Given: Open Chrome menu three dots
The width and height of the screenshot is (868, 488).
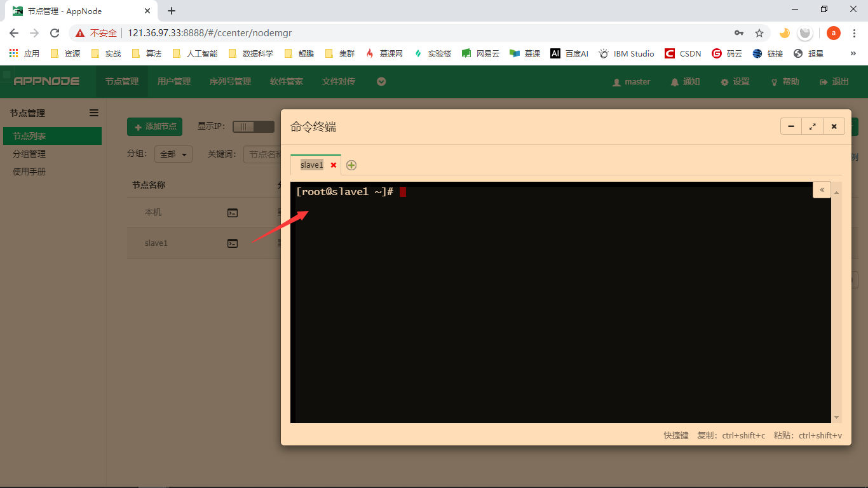Looking at the screenshot, I should (854, 33).
